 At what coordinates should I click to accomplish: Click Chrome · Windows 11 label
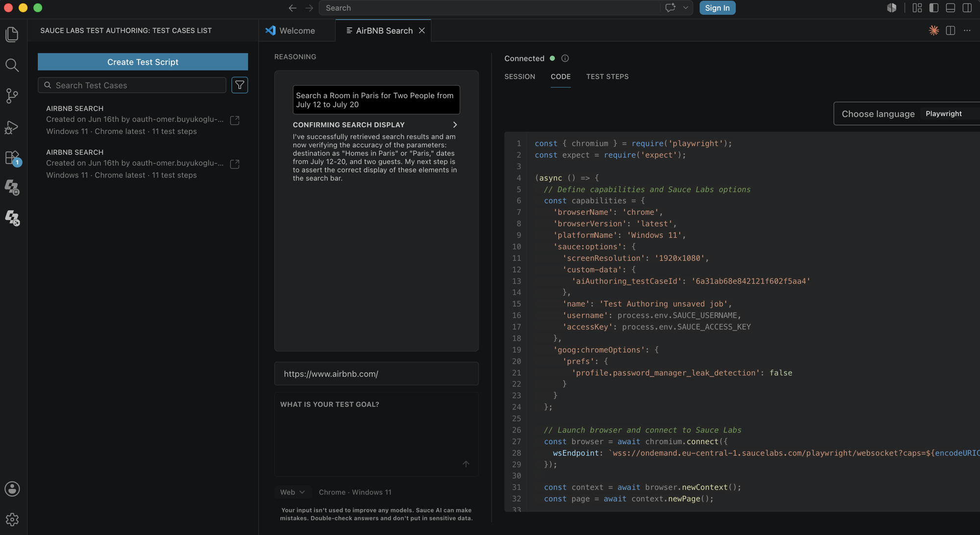(355, 492)
